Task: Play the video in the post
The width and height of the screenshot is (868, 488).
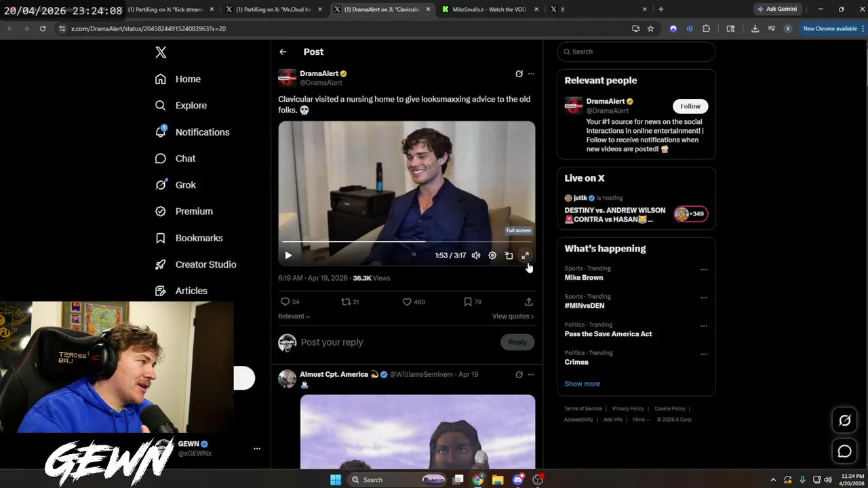Action: pos(288,256)
